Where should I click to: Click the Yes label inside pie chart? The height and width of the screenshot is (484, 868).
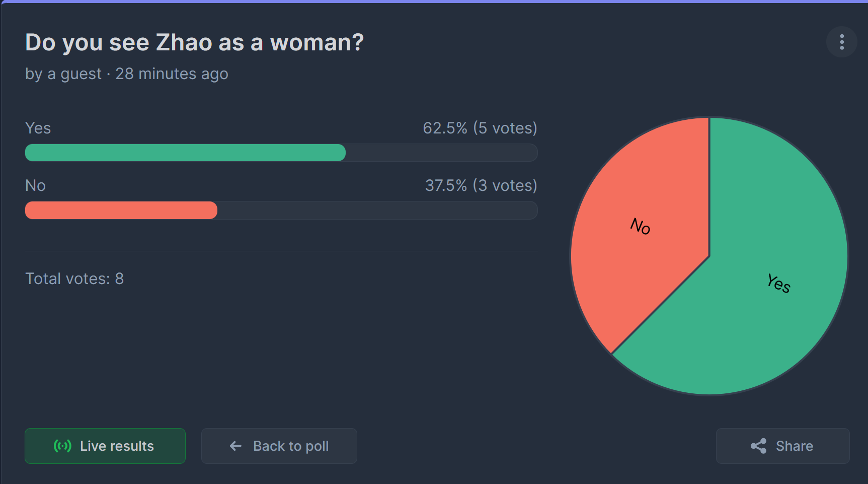tap(778, 283)
